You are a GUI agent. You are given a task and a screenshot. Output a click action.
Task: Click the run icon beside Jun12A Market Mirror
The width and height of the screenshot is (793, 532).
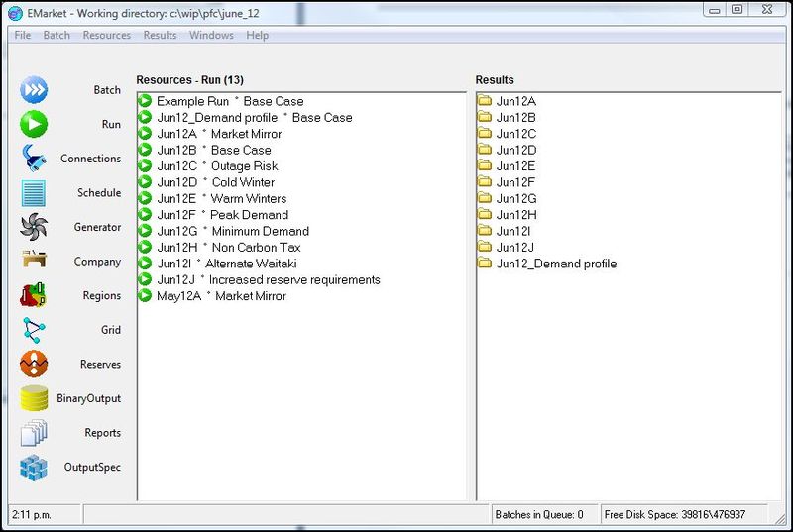pyautogui.click(x=145, y=134)
